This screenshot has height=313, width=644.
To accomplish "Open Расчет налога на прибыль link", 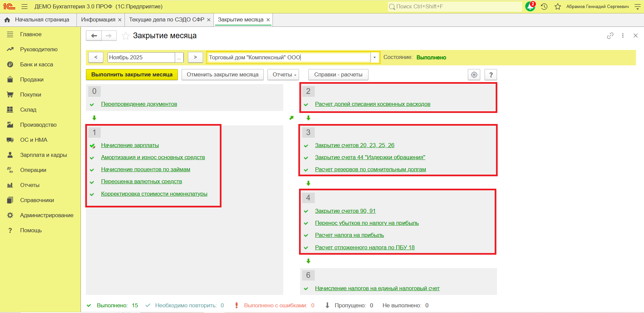I will point(349,235).
